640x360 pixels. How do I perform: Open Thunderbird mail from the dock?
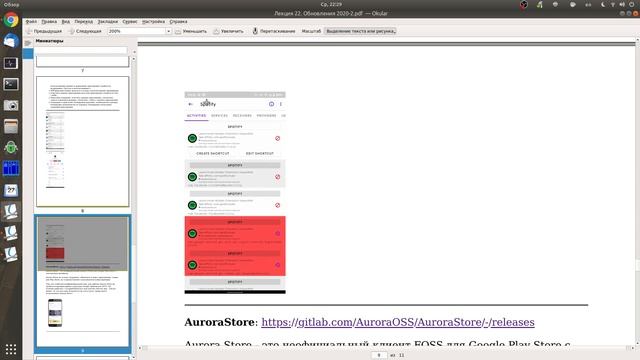11,41
